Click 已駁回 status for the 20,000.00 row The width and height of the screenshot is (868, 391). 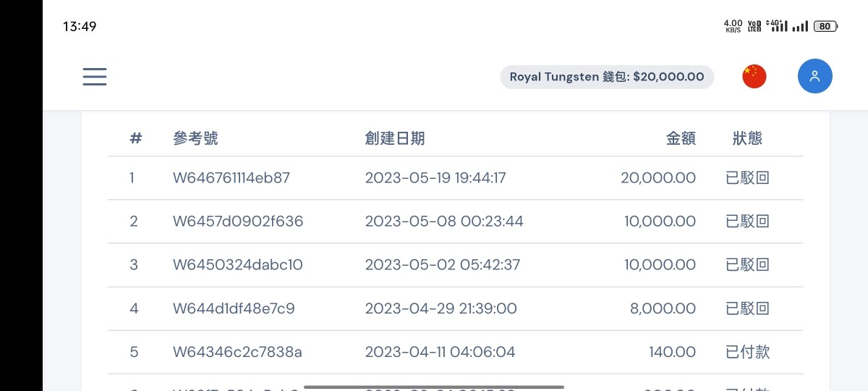point(747,178)
